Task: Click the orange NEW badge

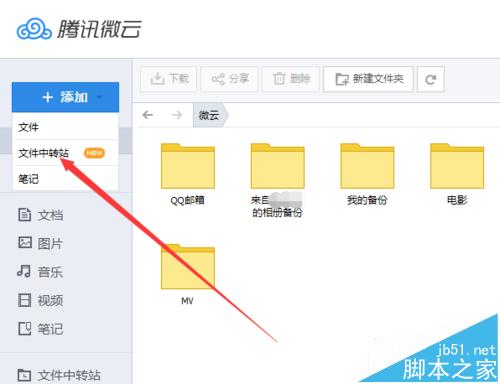Action: [x=94, y=153]
